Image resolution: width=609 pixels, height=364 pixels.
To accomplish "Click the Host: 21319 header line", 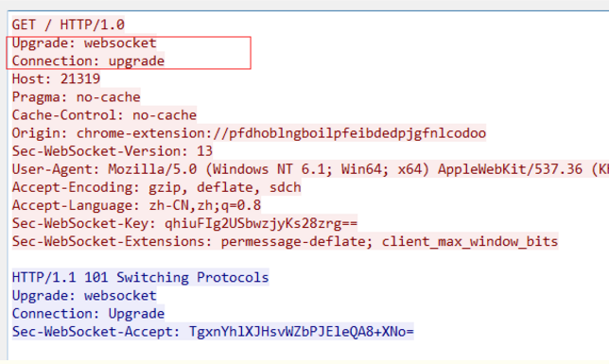I will 56,78.
